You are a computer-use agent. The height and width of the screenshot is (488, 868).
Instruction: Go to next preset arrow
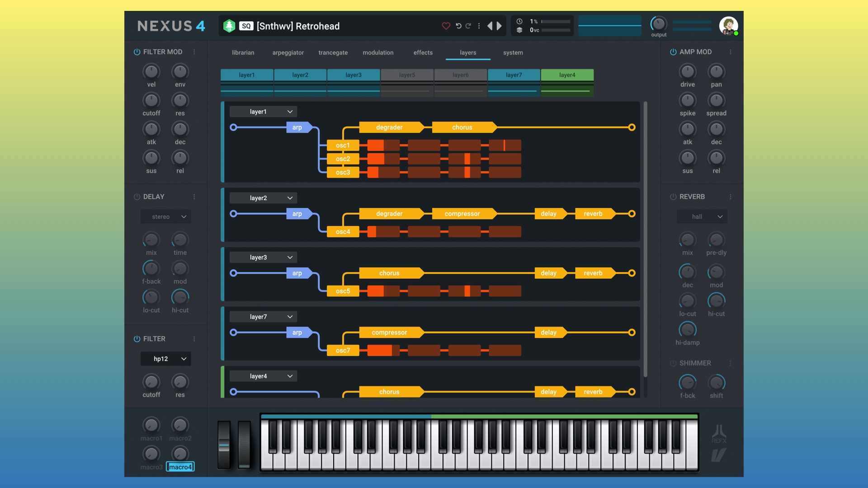click(x=499, y=26)
